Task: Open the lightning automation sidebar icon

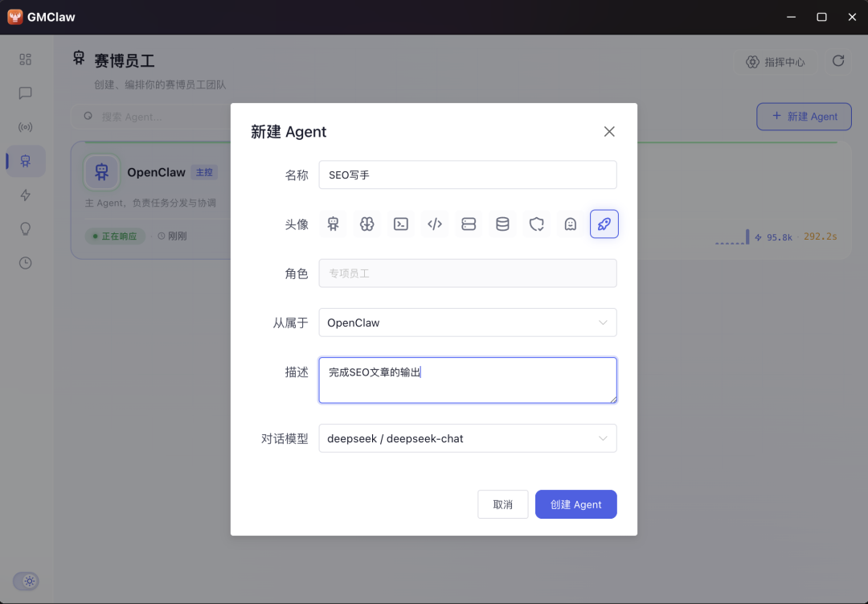Action: (25, 195)
